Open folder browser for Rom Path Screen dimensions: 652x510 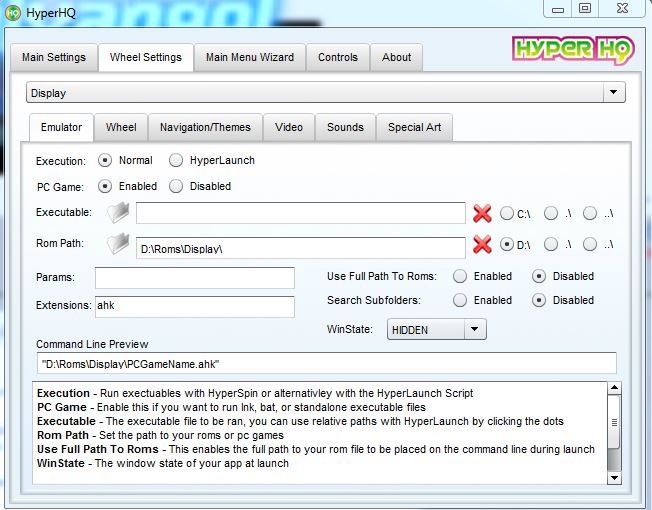click(118, 244)
